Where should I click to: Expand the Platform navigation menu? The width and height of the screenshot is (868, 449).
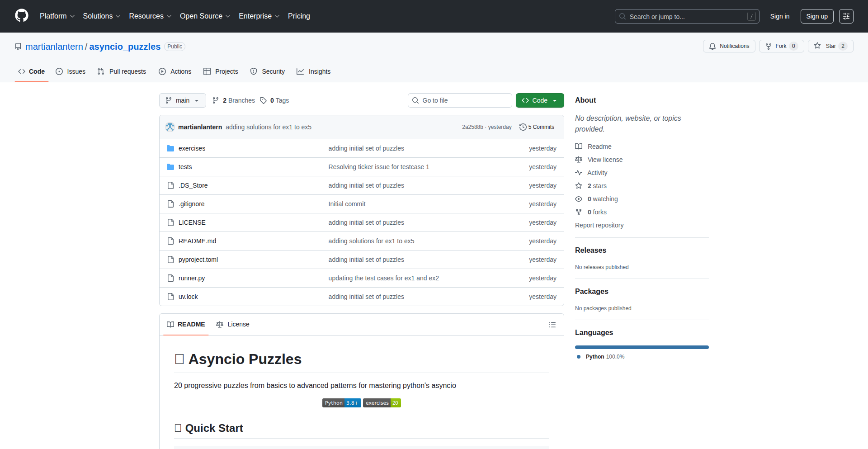tap(57, 16)
